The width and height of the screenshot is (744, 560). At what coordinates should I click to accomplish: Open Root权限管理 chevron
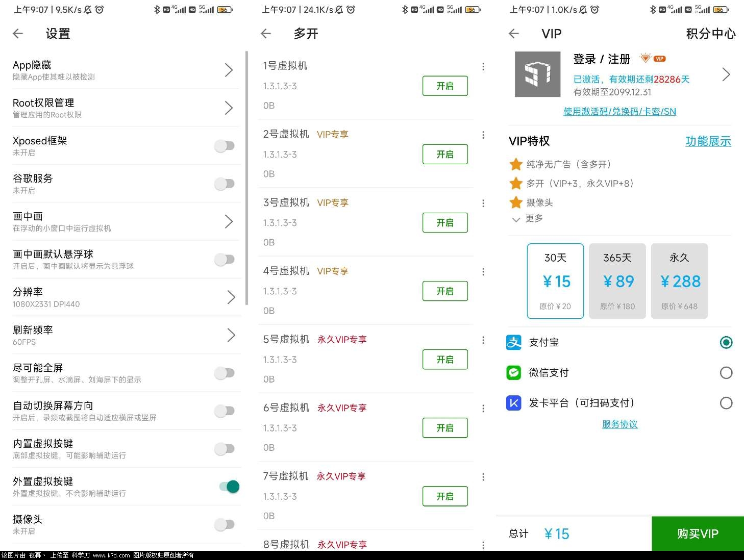pyautogui.click(x=229, y=108)
